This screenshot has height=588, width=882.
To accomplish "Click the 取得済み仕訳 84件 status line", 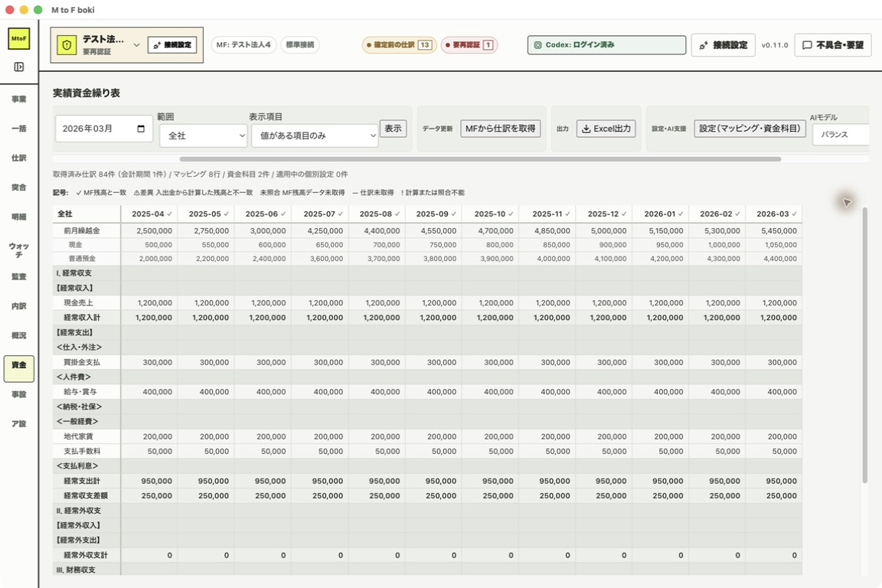I will (x=201, y=175).
